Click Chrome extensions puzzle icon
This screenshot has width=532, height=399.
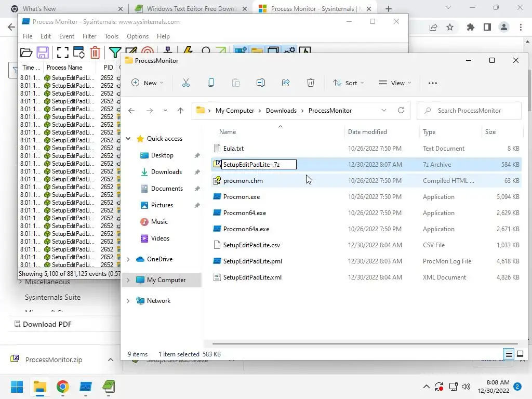click(470, 27)
